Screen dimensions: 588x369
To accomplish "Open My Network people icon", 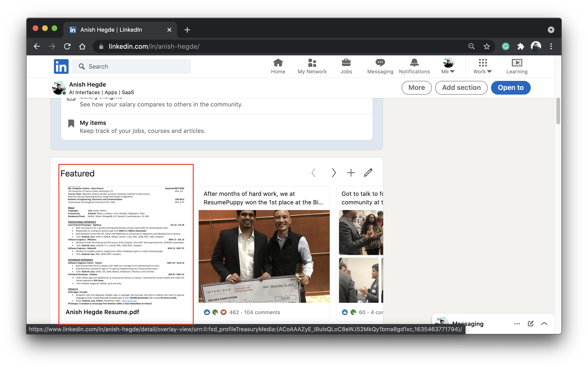I will click(x=312, y=63).
